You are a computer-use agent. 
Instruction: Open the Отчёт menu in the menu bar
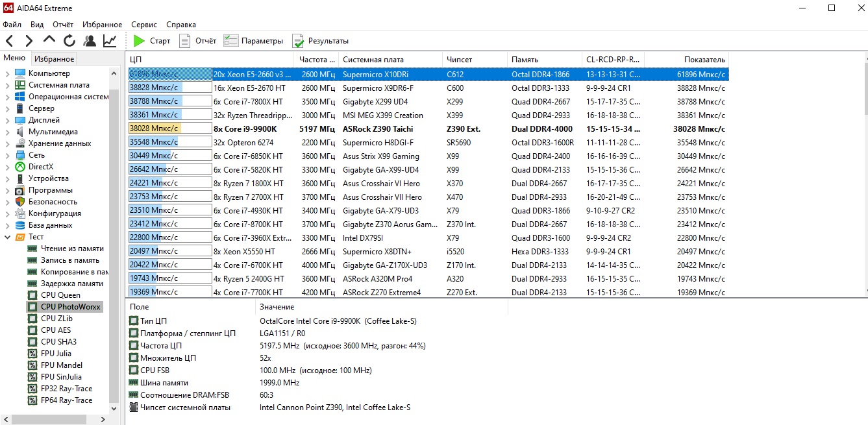click(63, 25)
